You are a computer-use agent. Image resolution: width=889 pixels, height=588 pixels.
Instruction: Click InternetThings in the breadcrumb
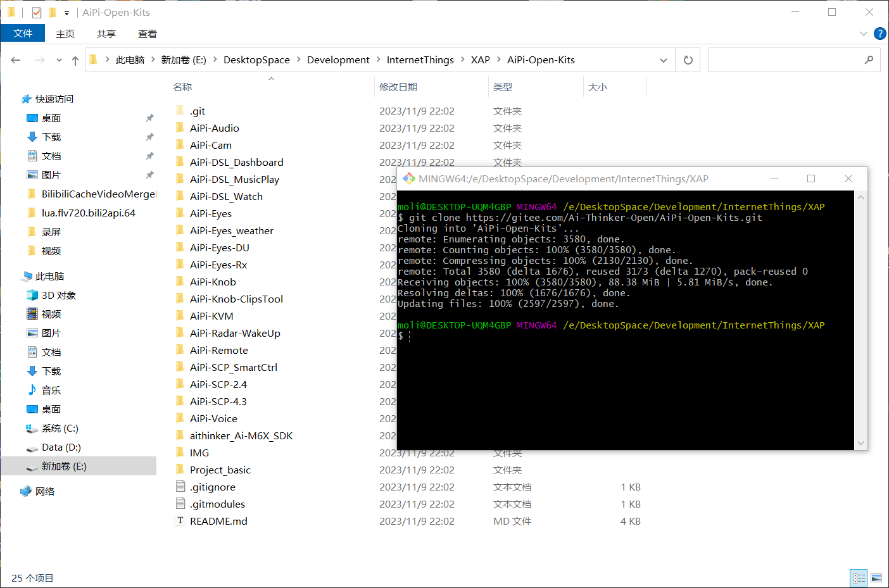click(x=420, y=60)
